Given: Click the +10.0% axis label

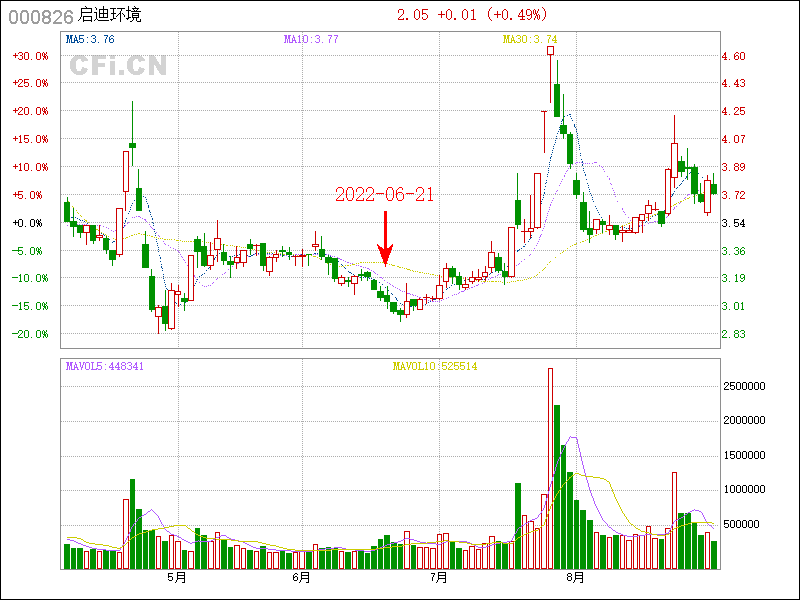Looking at the screenshot, I should [x=31, y=167].
